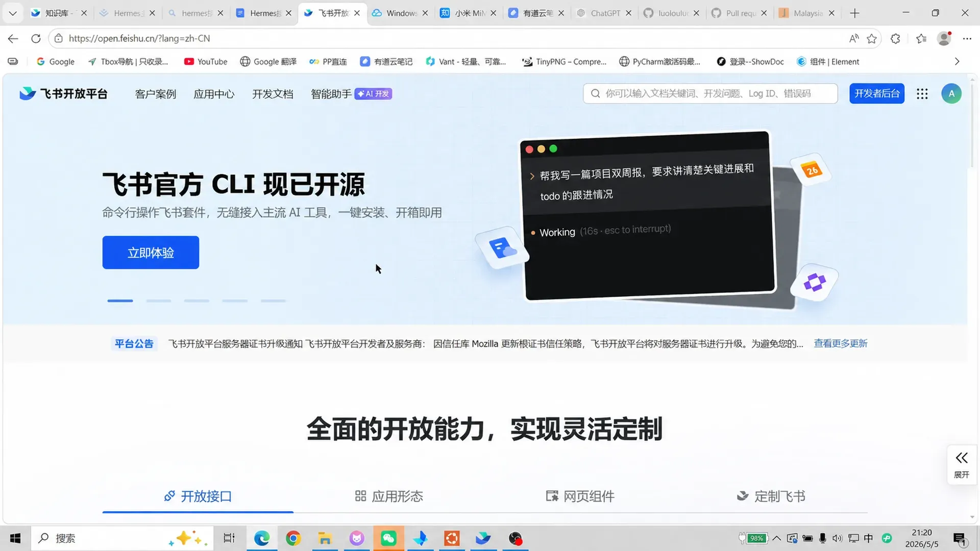Screen dimensions: 980x551
Task: Open the browser profile icon
Action: point(944,38)
